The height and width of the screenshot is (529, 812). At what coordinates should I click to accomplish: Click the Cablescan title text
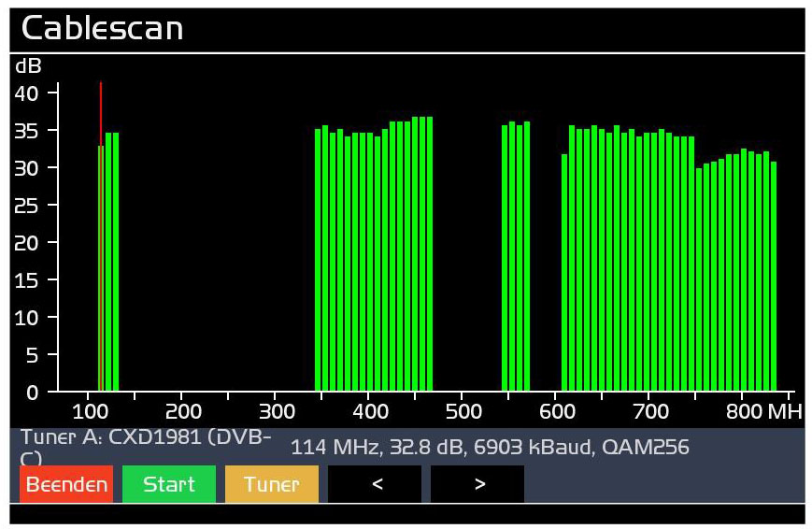(x=102, y=28)
